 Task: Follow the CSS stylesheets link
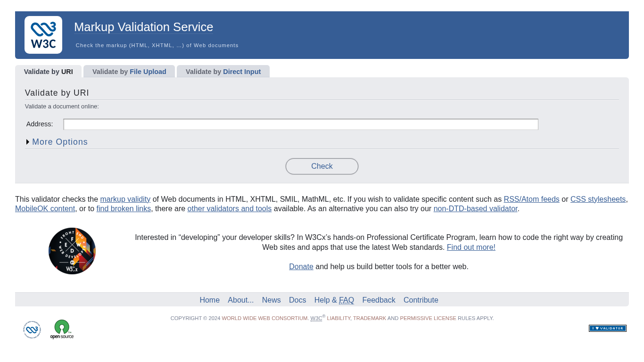click(x=598, y=199)
